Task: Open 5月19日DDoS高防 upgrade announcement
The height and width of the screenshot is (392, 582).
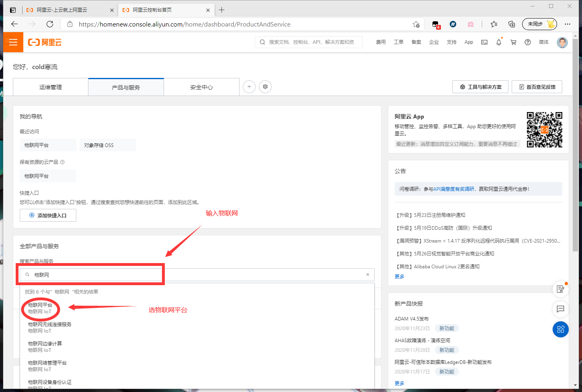Action: pyautogui.click(x=444, y=228)
